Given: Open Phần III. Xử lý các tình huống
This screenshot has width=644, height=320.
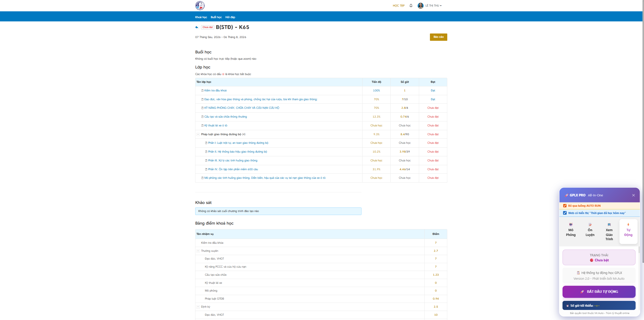Looking at the screenshot, I should pos(233,160).
